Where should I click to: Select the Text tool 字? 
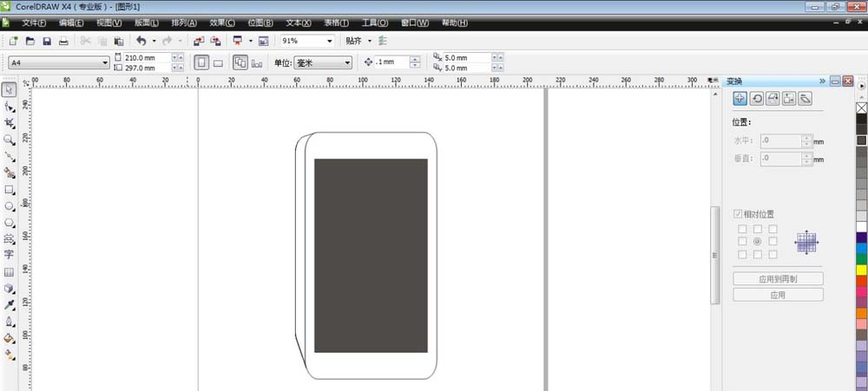tap(9, 254)
